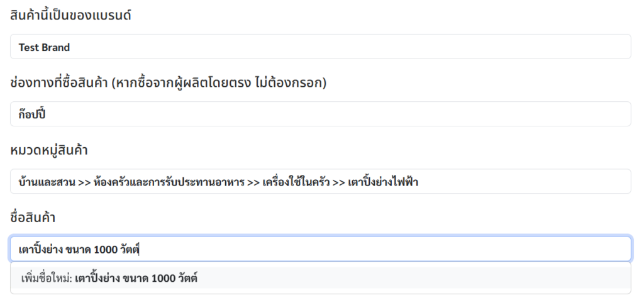
Task: Click bold 'เตาปิ้งย่าง ขนาด 1000 วัตต์' in suggestion
Action: tap(136, 277)
